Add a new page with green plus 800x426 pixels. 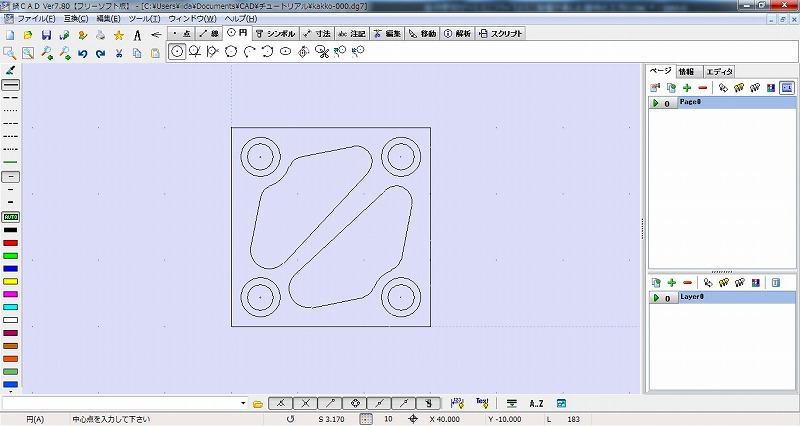[x=687, y=88]
